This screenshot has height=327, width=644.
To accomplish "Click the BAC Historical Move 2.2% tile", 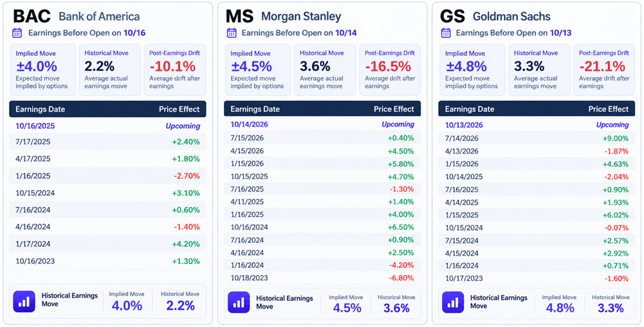I will point(109,70).
